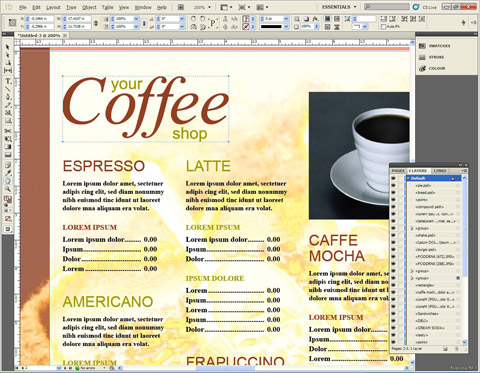Screen dimensions: 480x373
Task: Select the Gradient Swatch tool
Action: (7, 147)
